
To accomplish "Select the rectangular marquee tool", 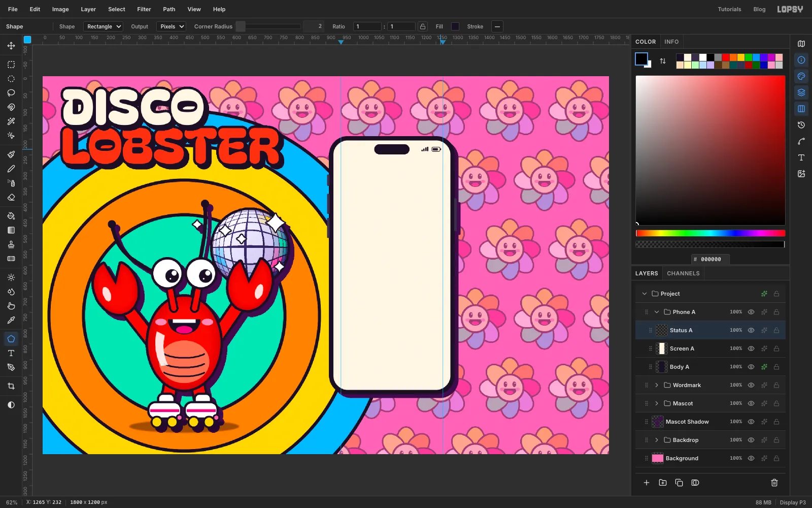I will (x=11, y=65).
